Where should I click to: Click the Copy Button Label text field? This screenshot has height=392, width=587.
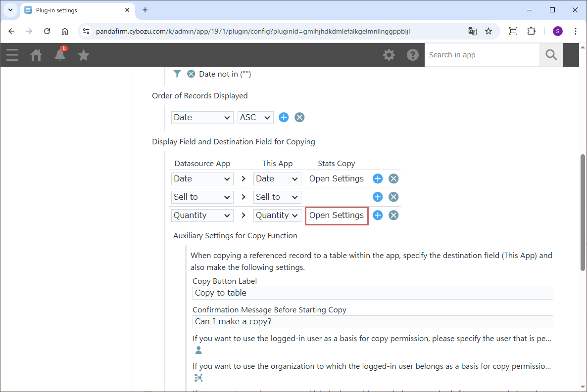coord(372,293)
